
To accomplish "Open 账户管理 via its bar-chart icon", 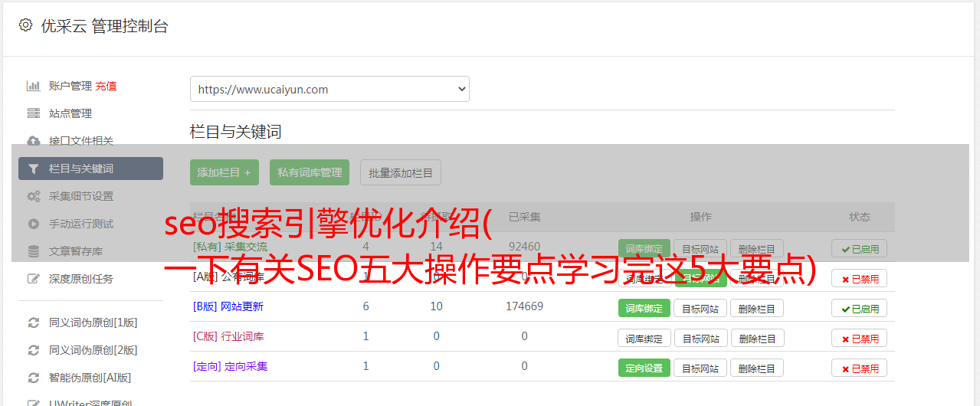I will pos(34,86).
